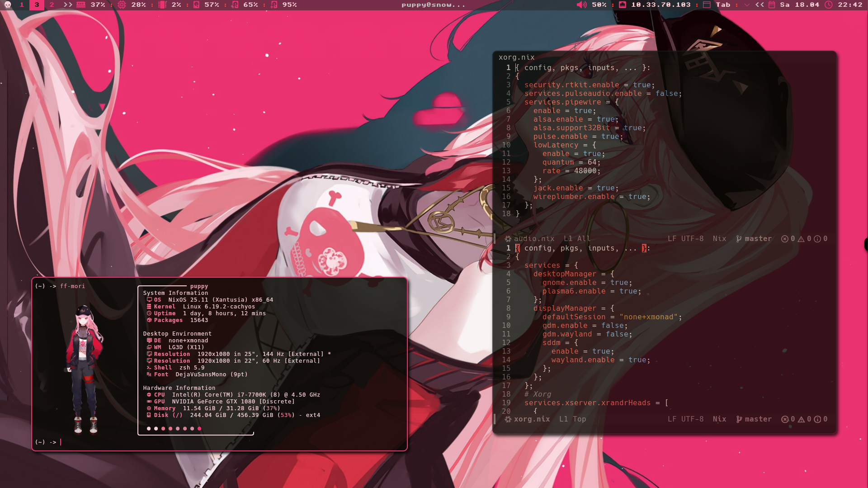Click the IP address 10.33.70.103
868x488 pixels.
[x=661, y=5]
